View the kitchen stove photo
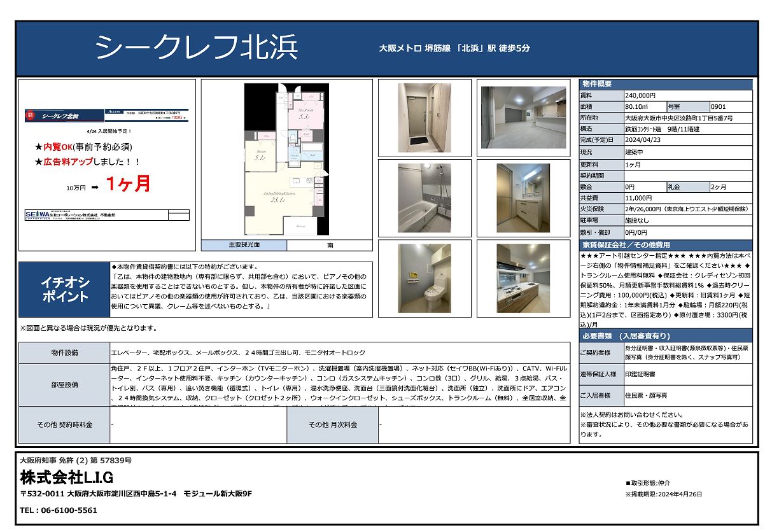The height and width of the screenshot is (532, 772). tap(523, 277)
